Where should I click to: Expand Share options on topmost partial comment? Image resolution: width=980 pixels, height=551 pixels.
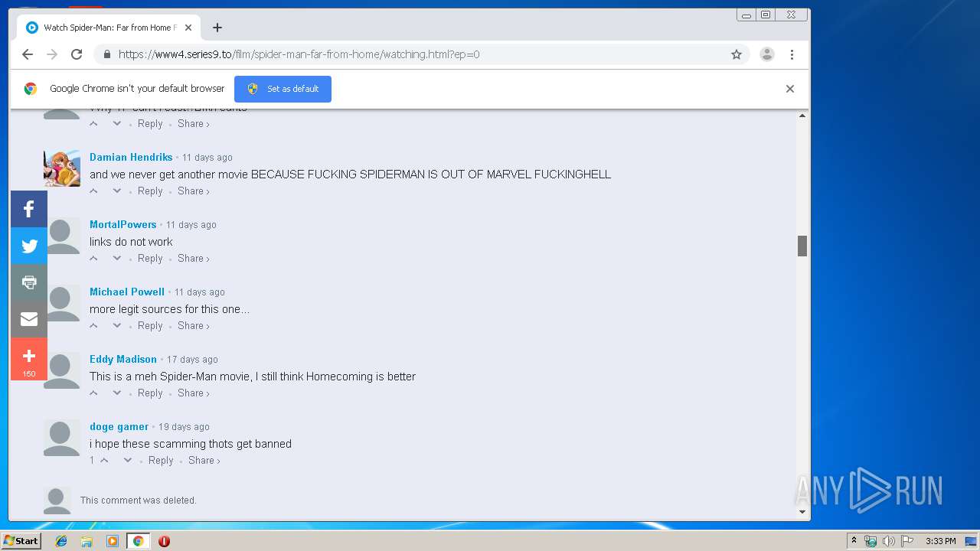click(194, 123)
